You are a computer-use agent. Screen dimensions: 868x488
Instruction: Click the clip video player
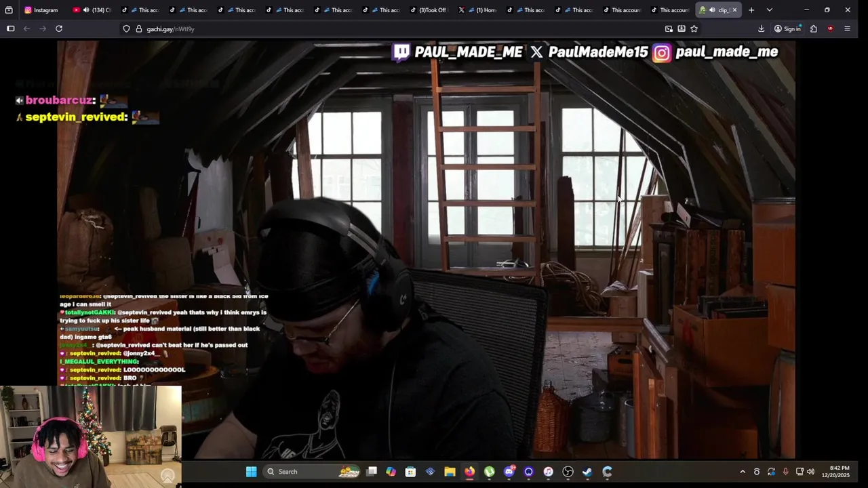pos(426,249)
